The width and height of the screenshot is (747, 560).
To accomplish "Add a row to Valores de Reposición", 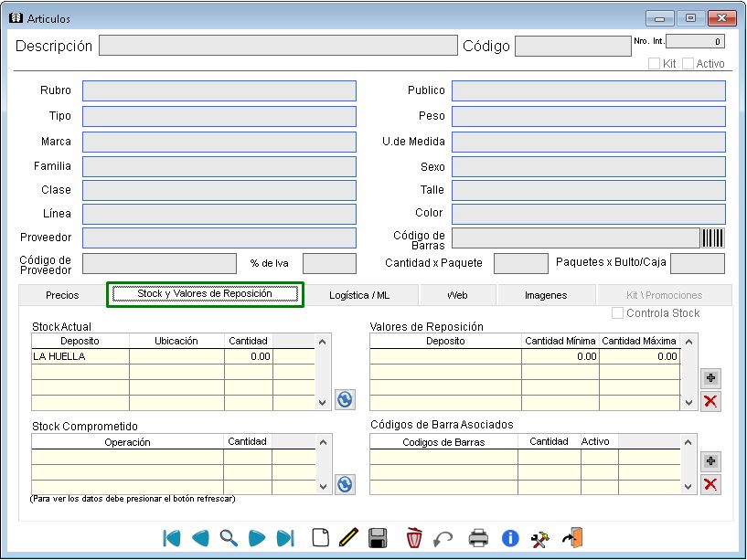I will (710, 377).
